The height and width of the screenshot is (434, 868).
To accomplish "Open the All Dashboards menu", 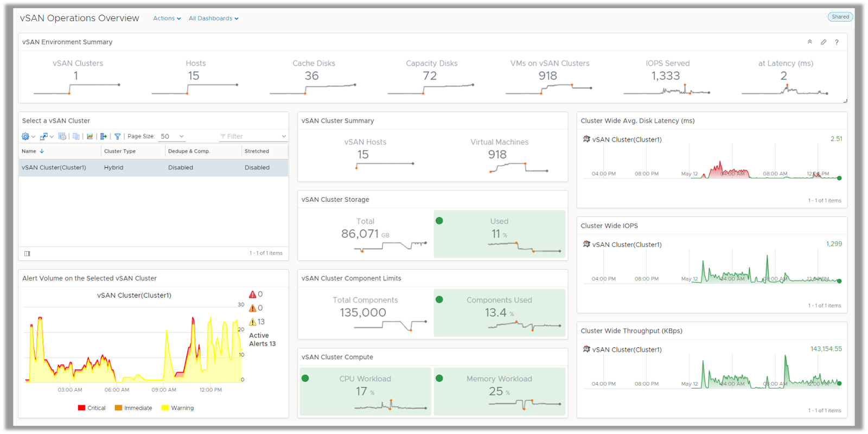I will point(213,18).
